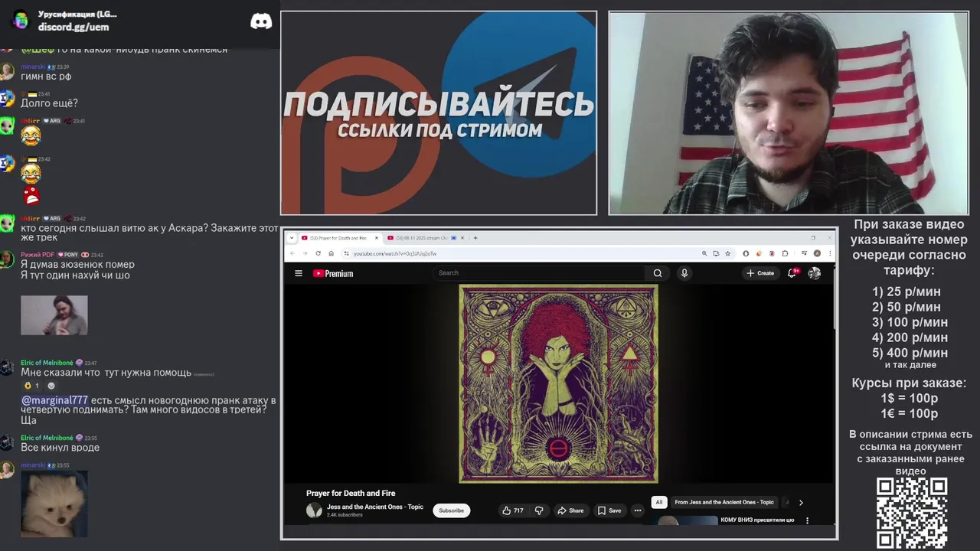Open the tab search dropdown arrow
This screenshot has width=980, height=551.
point(291,237)
